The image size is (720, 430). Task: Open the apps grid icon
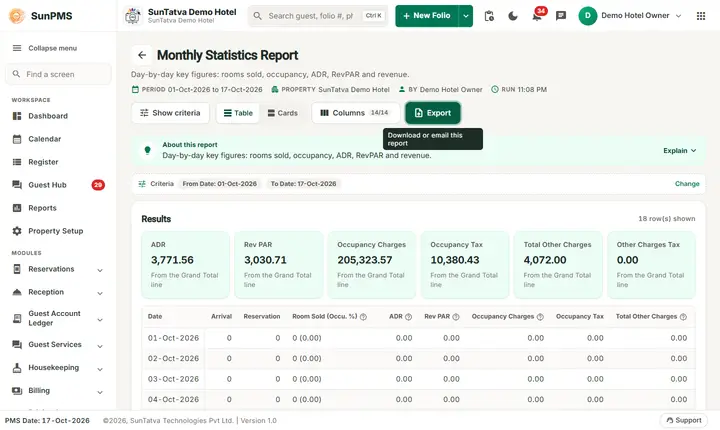tap(701, 16)
